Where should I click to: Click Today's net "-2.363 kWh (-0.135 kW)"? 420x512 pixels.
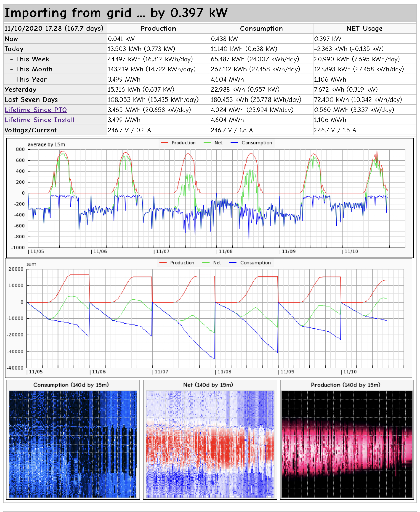coord(349,49)
